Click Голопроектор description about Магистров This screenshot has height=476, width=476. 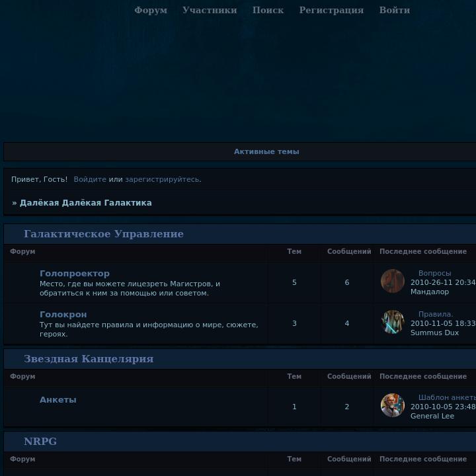click(130, 288)
